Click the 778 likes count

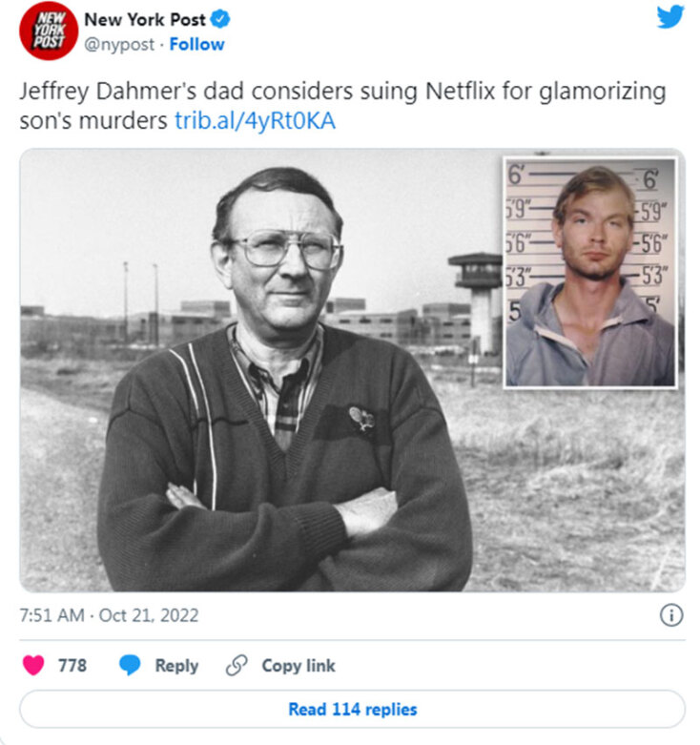(x=72, y=665)
